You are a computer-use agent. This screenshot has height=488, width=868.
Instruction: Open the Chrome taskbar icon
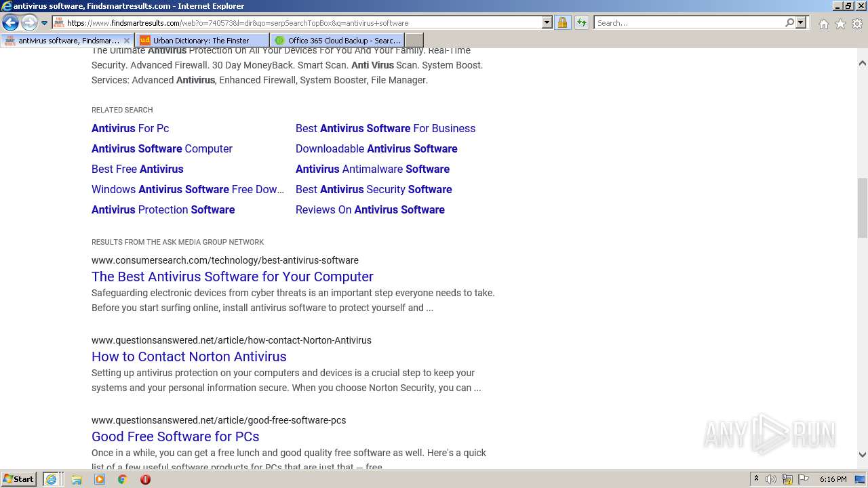click(122, 479)
